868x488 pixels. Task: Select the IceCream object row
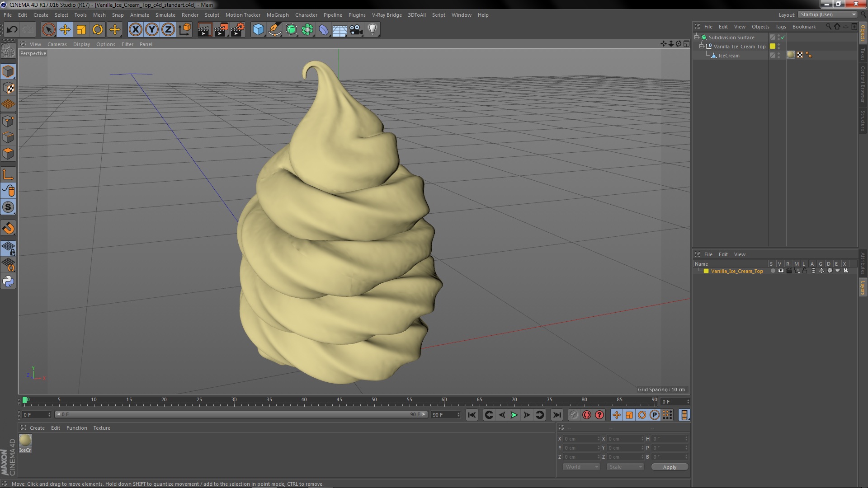click(729, 56)
